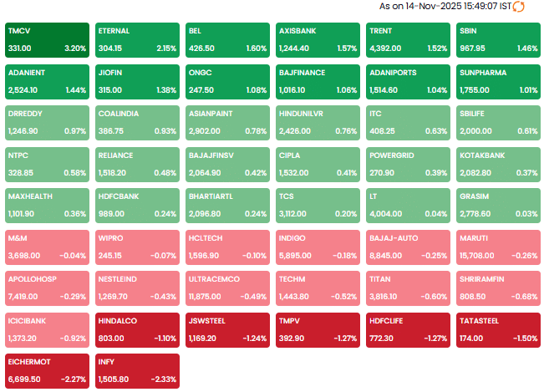Click the ADANIENT heatmap tile
This screenshot has width=544, height=392.
[47, 80]
